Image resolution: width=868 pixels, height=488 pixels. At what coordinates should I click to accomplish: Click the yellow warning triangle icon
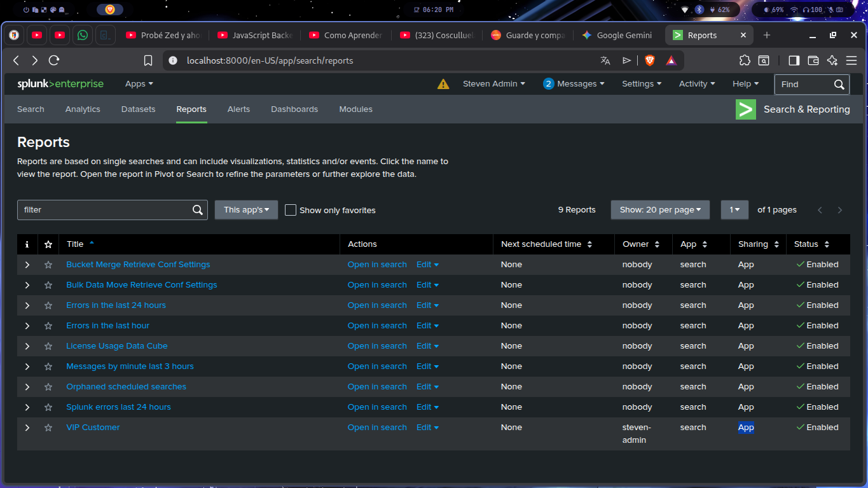[443, 84]
